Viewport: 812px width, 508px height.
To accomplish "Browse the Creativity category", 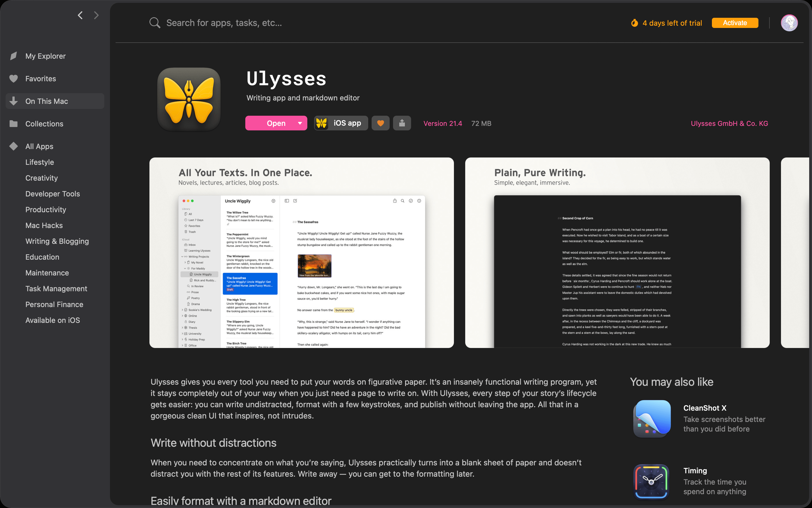I will pos(42,178).
